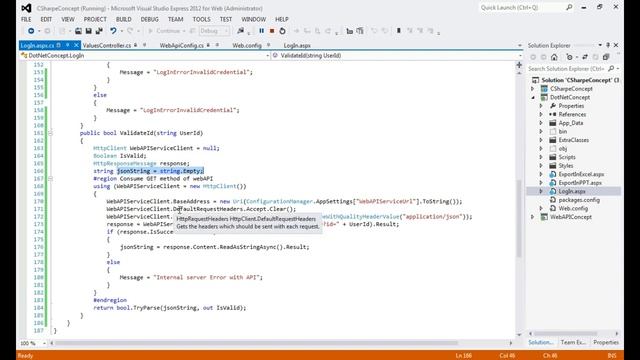Viewport: 640px width, 360px height.
Task: Open the Debug configuration dropdown
Action: coord(227,31)
